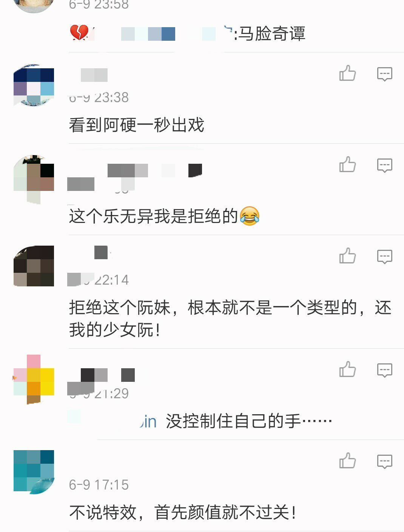Reply to the comment '不说特效，首先颜值就不过关'
404x532 pixels.
[x=384, y=461]
